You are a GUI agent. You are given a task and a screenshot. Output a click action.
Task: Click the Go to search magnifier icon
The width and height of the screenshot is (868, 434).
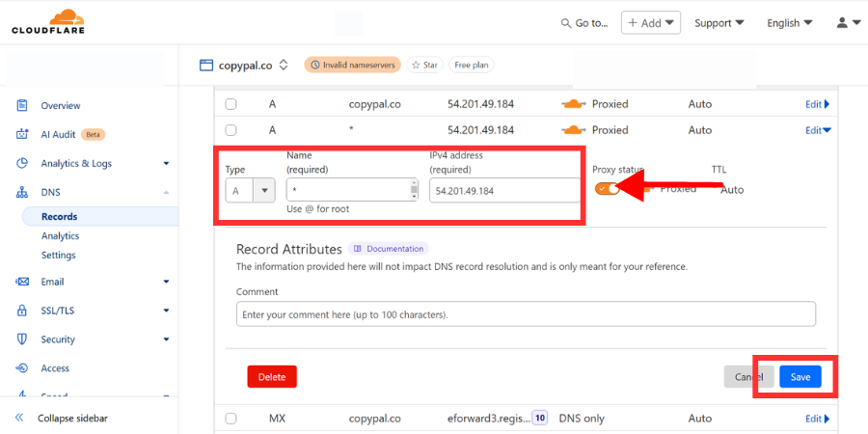click(566, 23)
